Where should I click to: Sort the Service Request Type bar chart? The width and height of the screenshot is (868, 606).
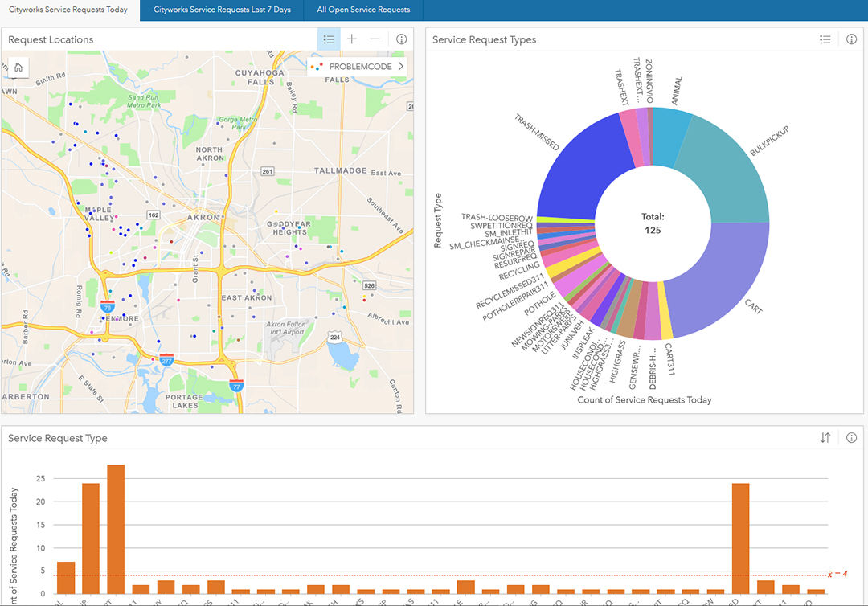825,438
